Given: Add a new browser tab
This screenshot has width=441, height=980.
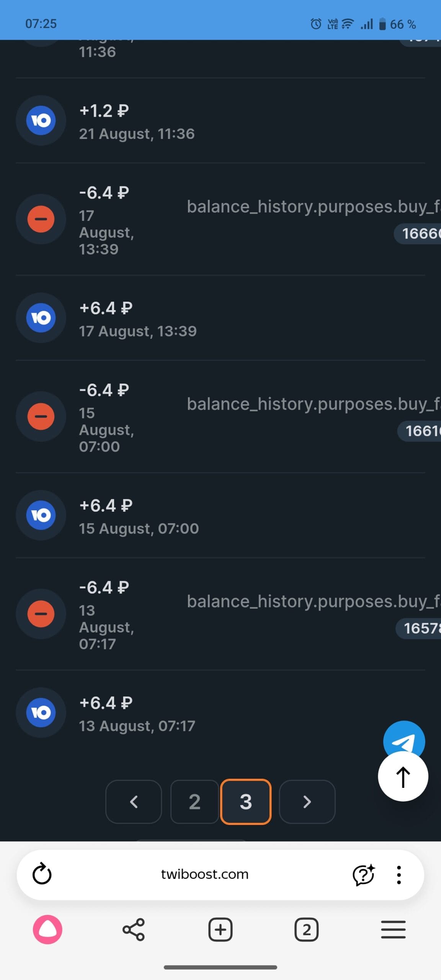Looking at the screenshot, I should coord(220,929).
